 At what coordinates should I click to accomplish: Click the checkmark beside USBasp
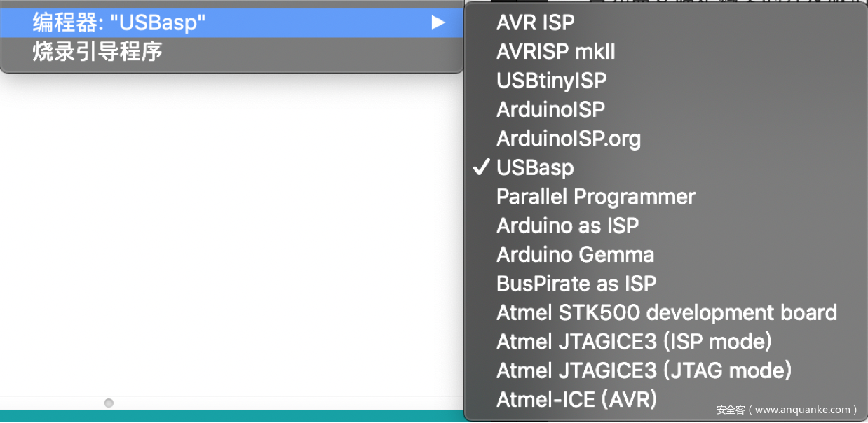pyautogui.click(x=481, y=168)
